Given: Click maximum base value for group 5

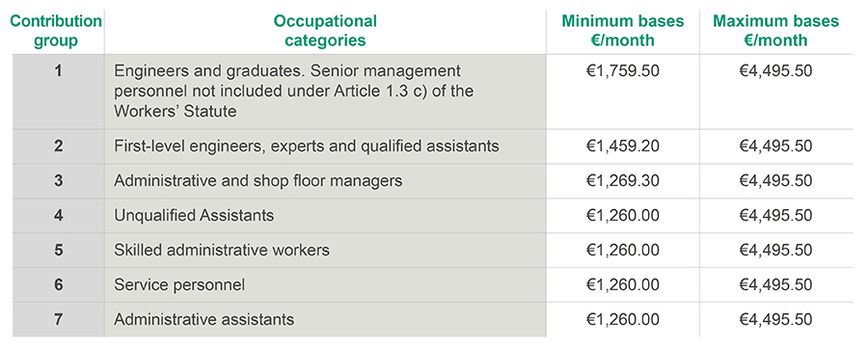Looking at the screenshot, I should coord(775,251).
